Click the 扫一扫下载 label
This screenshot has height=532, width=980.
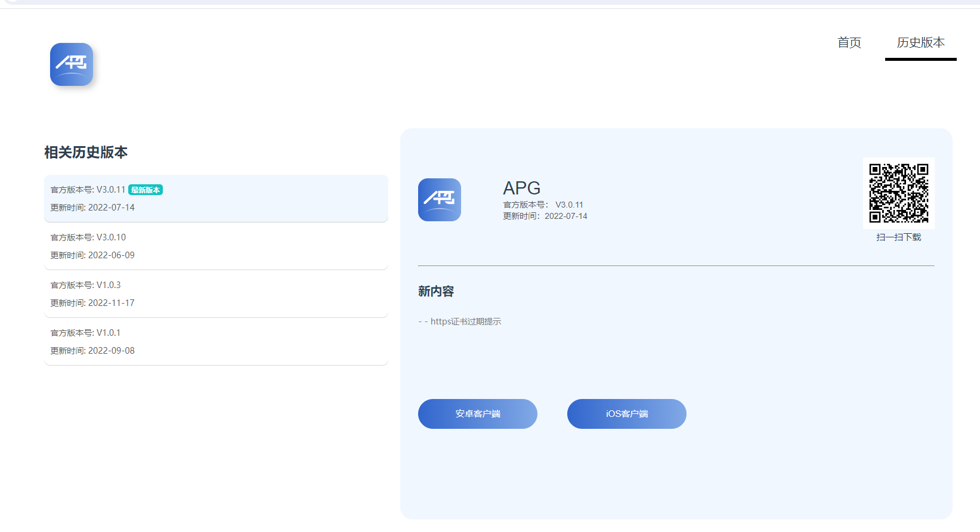(x=899, y=237)
